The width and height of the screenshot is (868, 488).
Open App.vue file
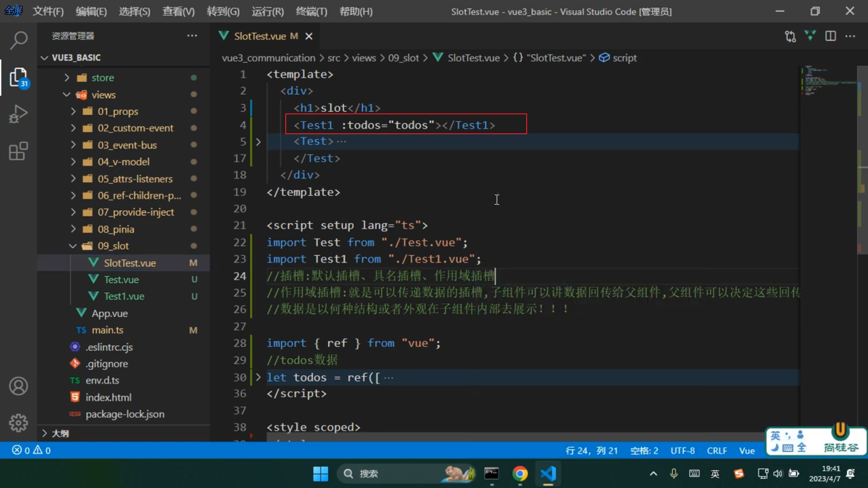pos(109,314)
